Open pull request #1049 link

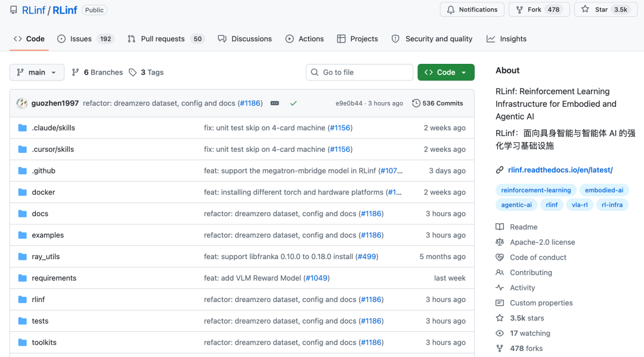[317, 278]
